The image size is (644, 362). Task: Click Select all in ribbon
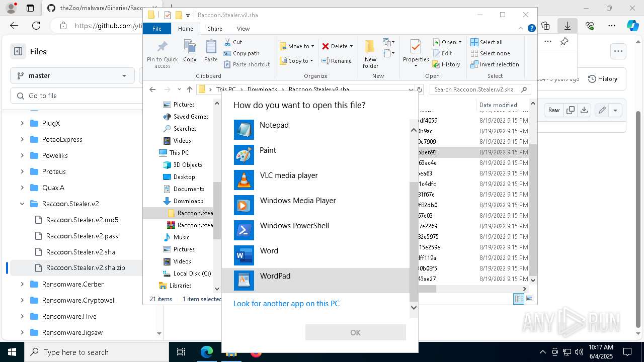(x=487, y=42)
